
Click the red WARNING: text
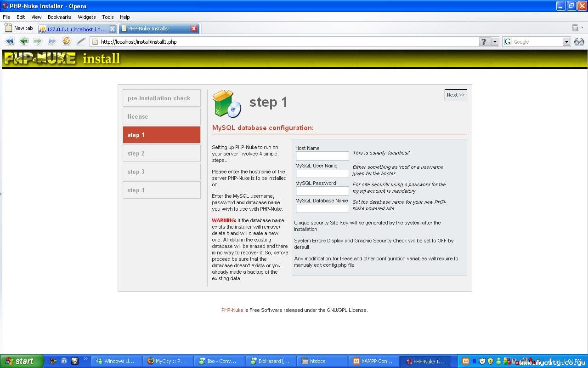(224, 220)
